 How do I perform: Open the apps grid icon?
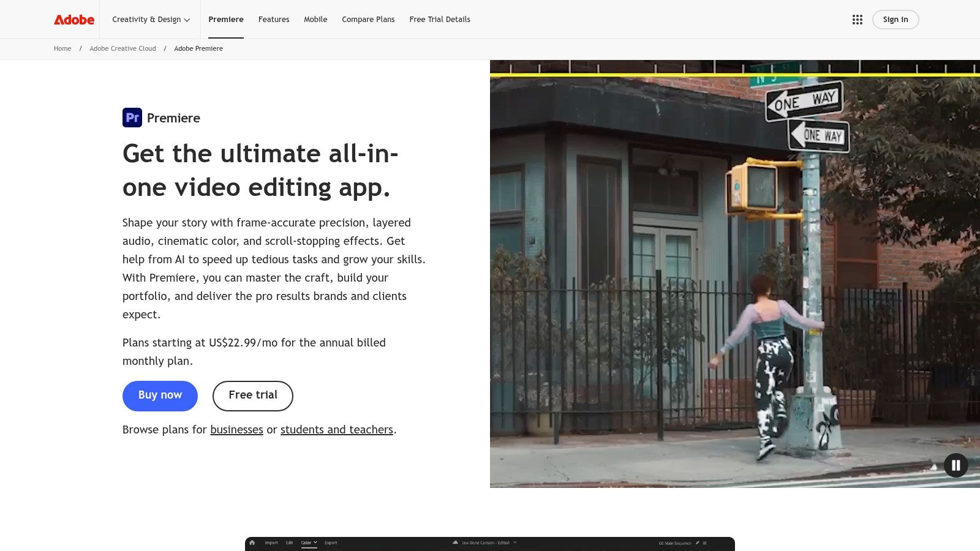pyautogui.click(x=858, y=20)
